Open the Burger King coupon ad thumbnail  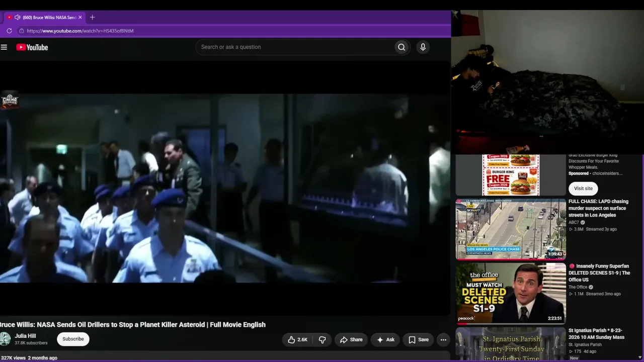click(511, 175)
